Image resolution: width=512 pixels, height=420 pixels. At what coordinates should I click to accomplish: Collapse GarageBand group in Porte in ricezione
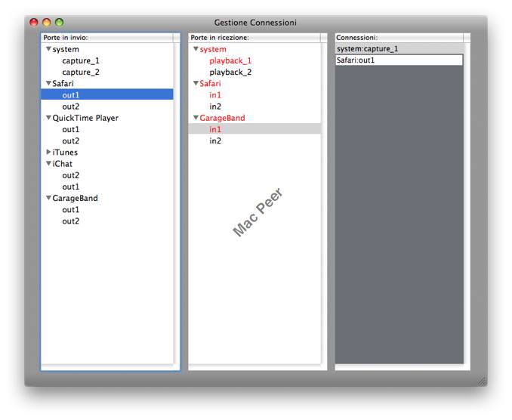click(196, 118)
